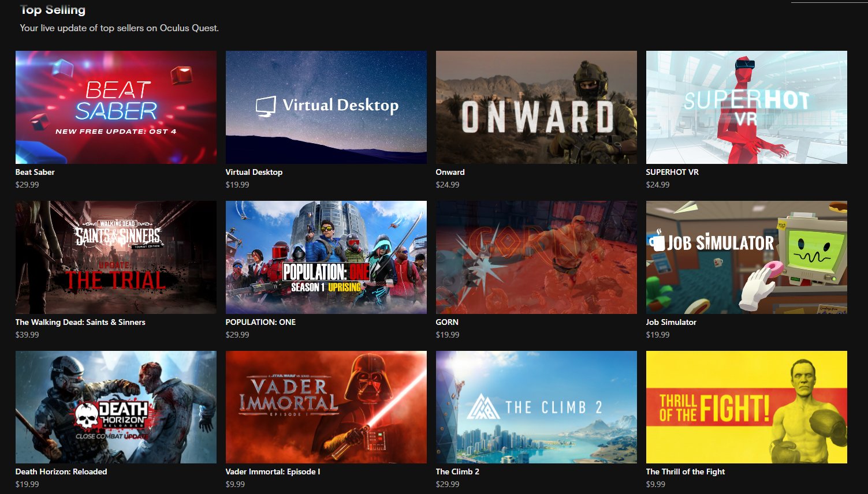
Task: Click the $9.99 price under Thrill of the Fight
Action: pos(655,484)
